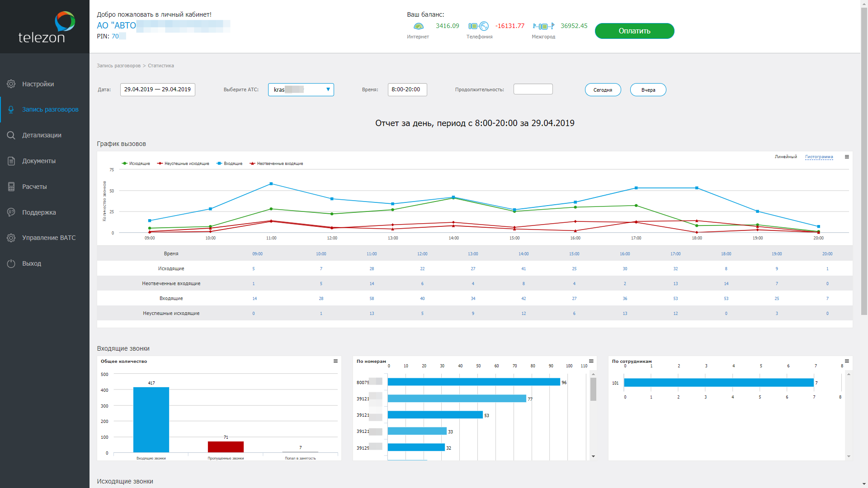Click Запись разговоров breadcrumb link
Screen dimensions: 868x488
(118, 66)
